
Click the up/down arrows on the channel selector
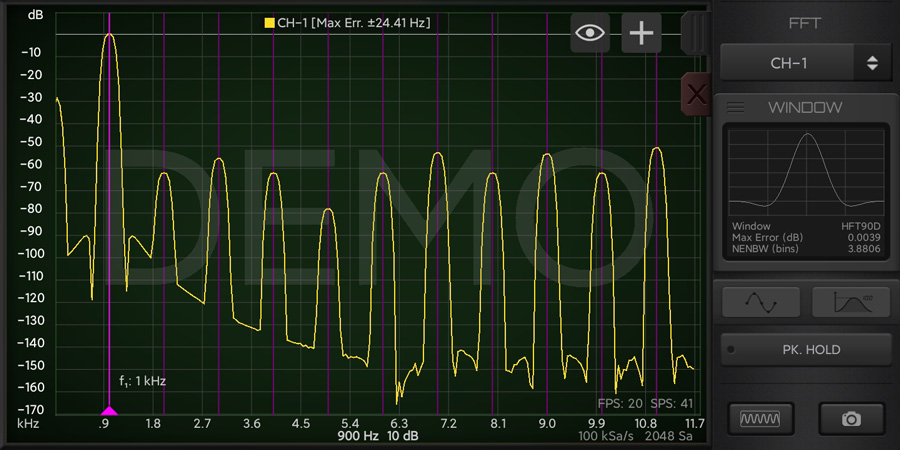[x=872, y=63]
